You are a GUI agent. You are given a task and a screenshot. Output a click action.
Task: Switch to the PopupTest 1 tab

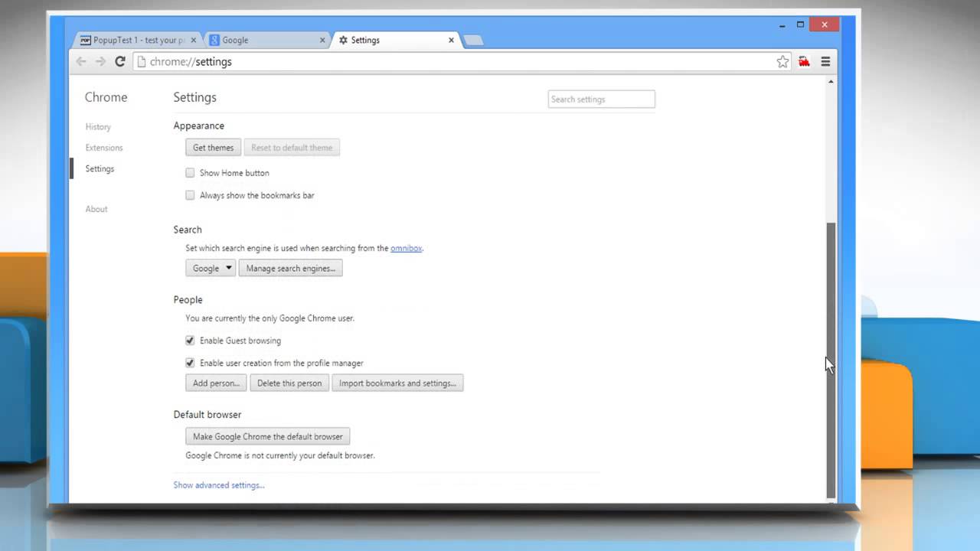[x=138, y=40]
